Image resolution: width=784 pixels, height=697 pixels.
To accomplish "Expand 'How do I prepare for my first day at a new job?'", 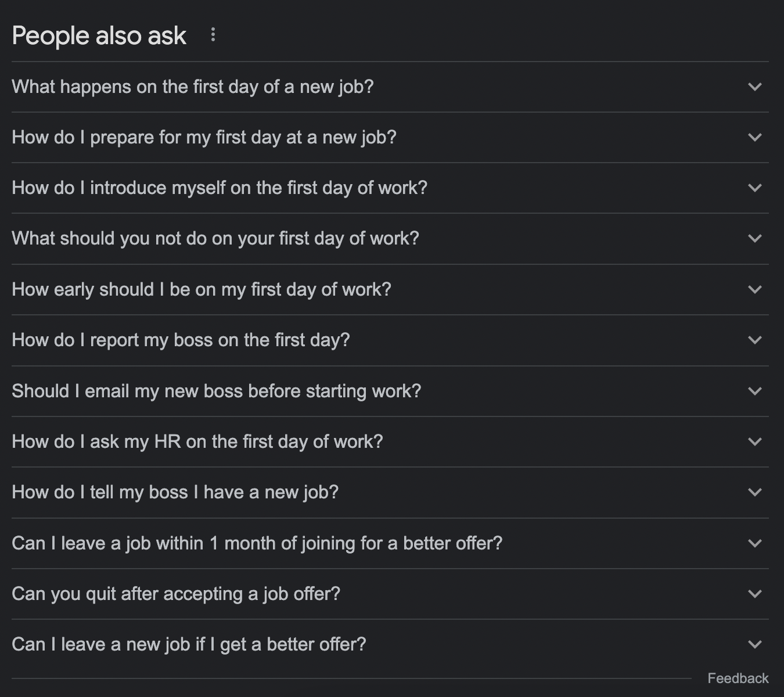I will click(754, 137).
